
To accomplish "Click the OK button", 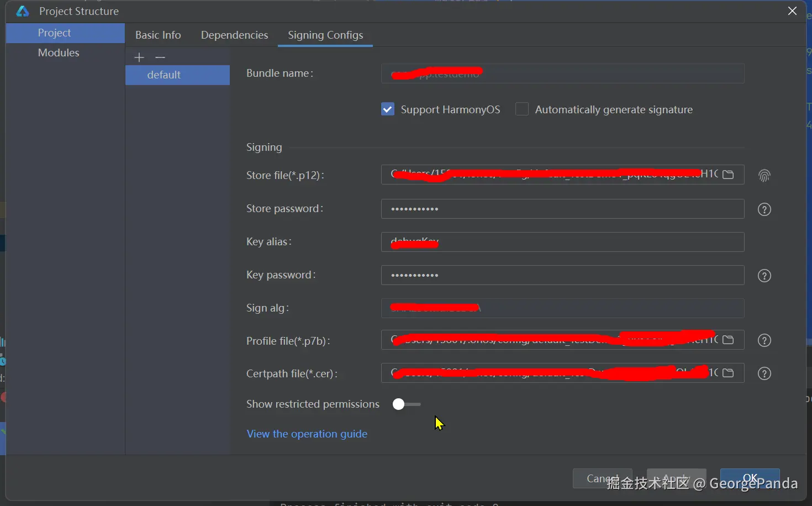I will [x=750, y=478].
